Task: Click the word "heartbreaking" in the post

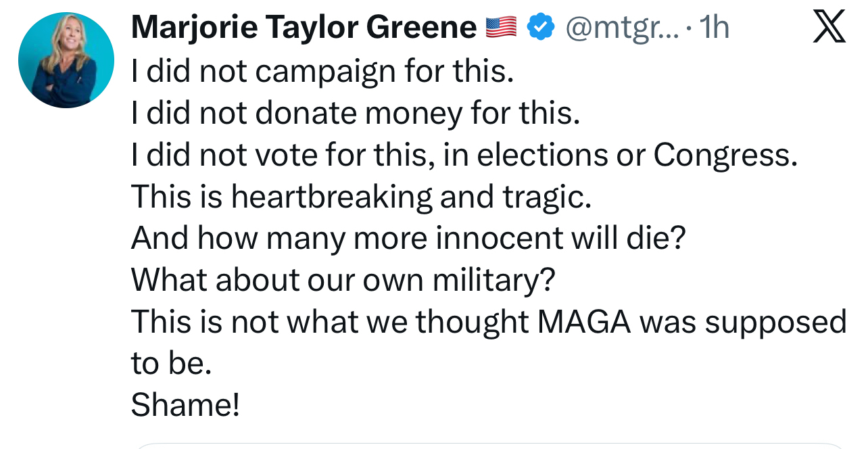Action: (332, 197)
